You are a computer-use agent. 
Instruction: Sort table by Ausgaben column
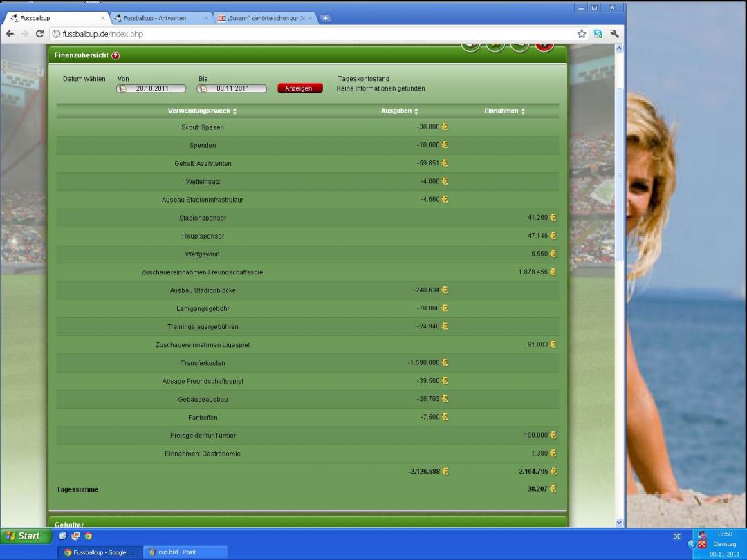coord(399,111)
